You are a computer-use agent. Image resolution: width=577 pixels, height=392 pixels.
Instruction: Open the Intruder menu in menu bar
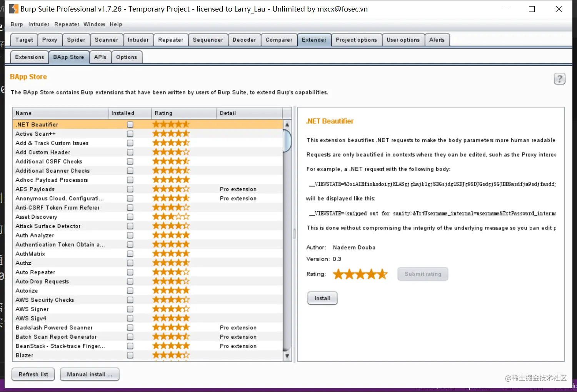(x=39, y=24)
